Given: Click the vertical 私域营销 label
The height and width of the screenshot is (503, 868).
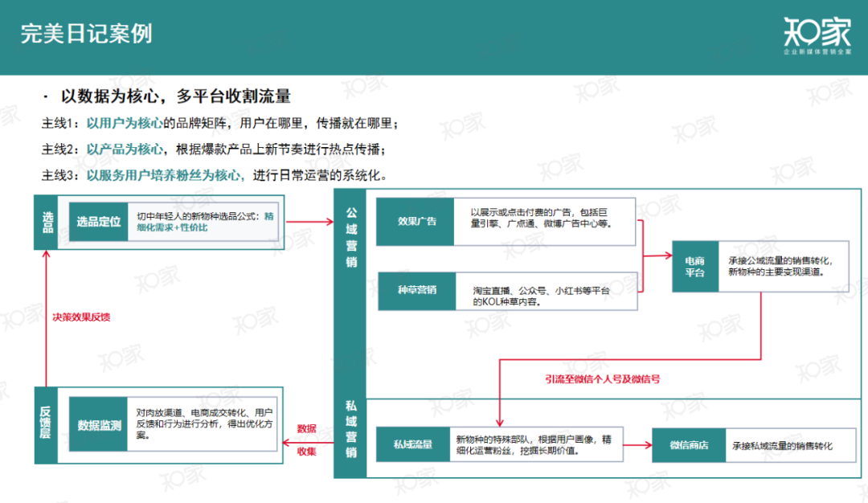Looking at the screenshot, I should (351, 429).
